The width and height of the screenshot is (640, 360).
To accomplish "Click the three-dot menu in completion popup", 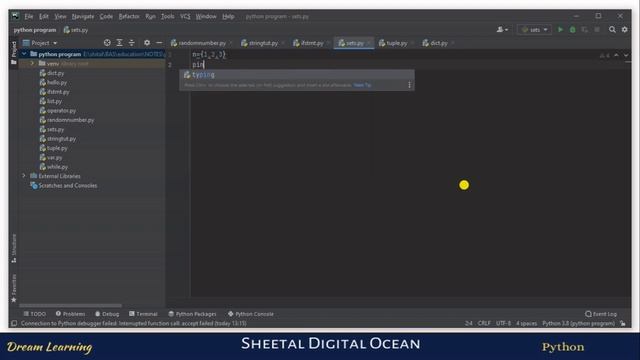I will coord(409,85).
